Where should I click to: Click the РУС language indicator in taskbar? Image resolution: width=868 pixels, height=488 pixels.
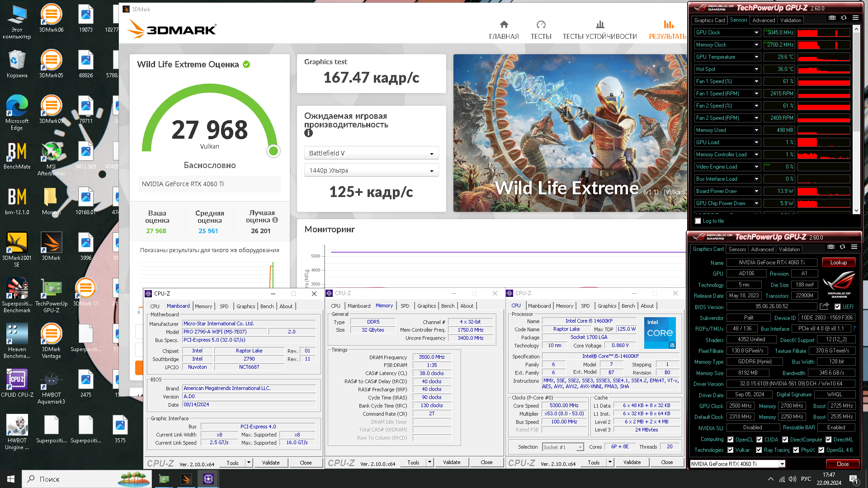[x=806, y=479]
